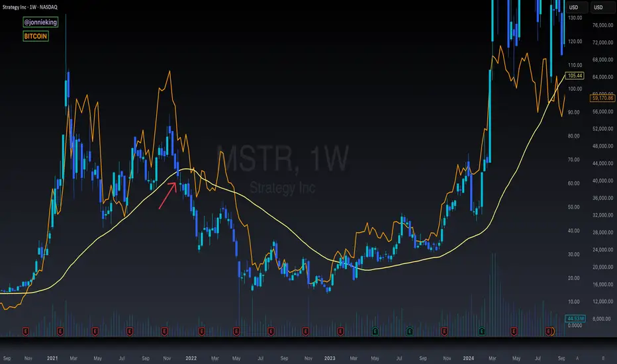Screen dimensions: 617x364
Task: Click the Strategy Inc 1W NASDAQ chart title
Action: [x=30, y=7]
